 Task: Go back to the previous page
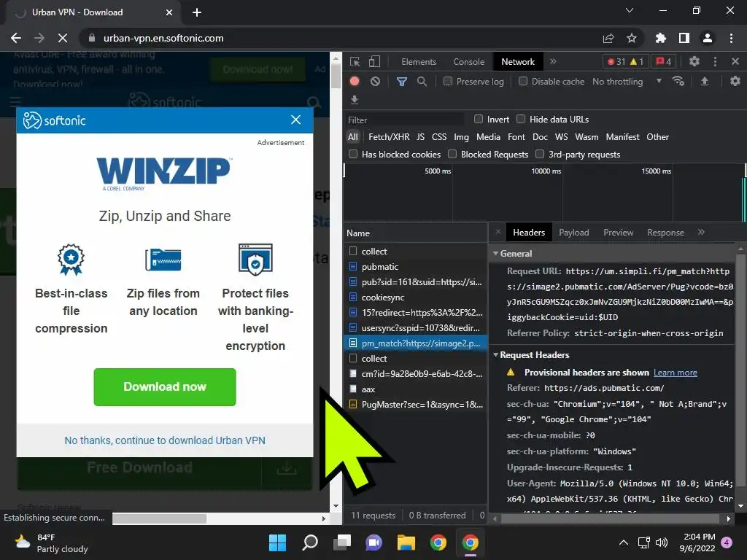pos(16,38)
